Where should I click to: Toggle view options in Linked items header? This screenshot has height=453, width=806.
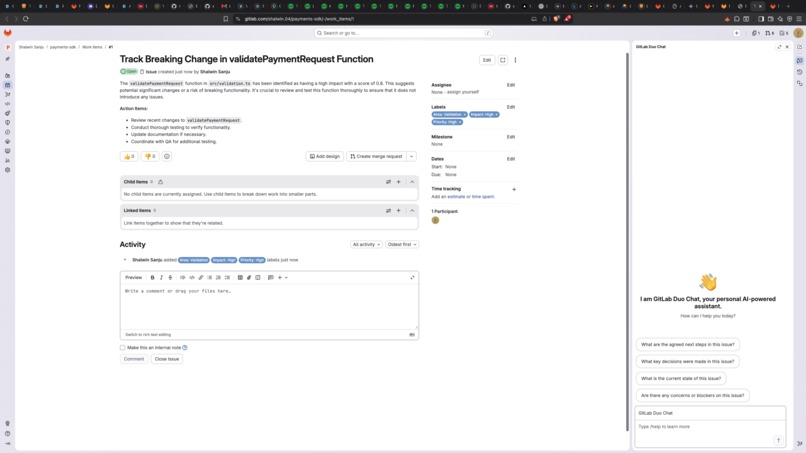(389, 211)
